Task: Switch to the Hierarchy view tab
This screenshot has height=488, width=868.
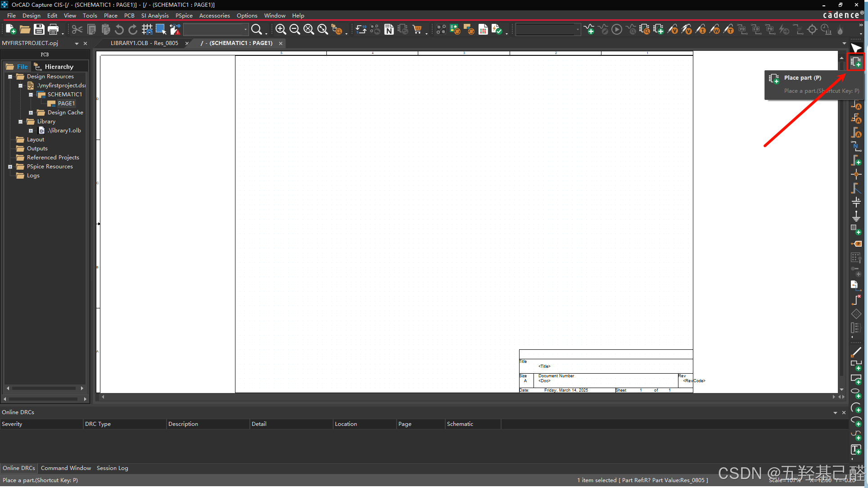Action: [59, 67]
